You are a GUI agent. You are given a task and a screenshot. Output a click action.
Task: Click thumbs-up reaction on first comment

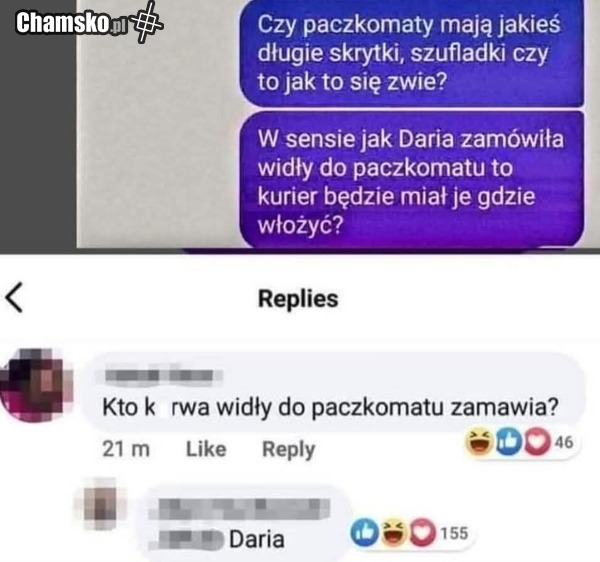(x=509, y=441)
